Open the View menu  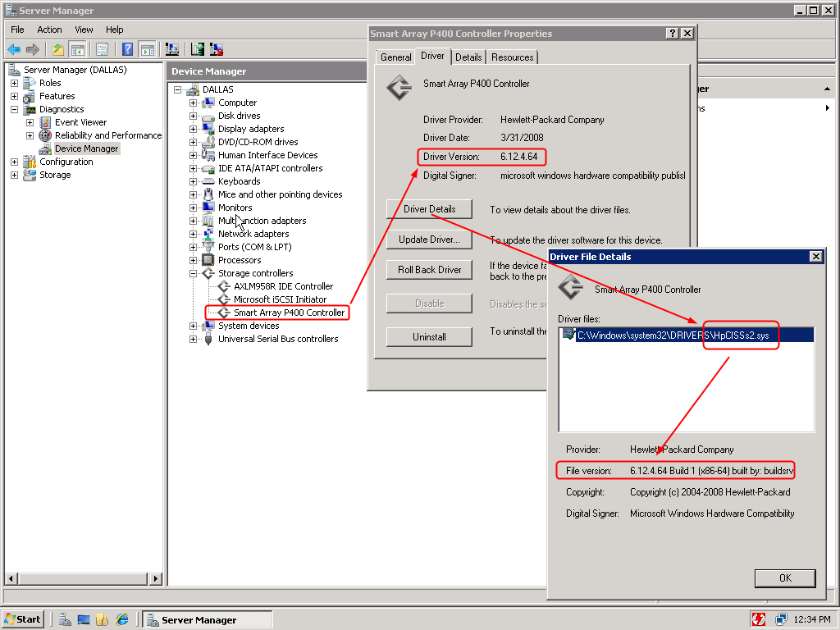[84, 30]
